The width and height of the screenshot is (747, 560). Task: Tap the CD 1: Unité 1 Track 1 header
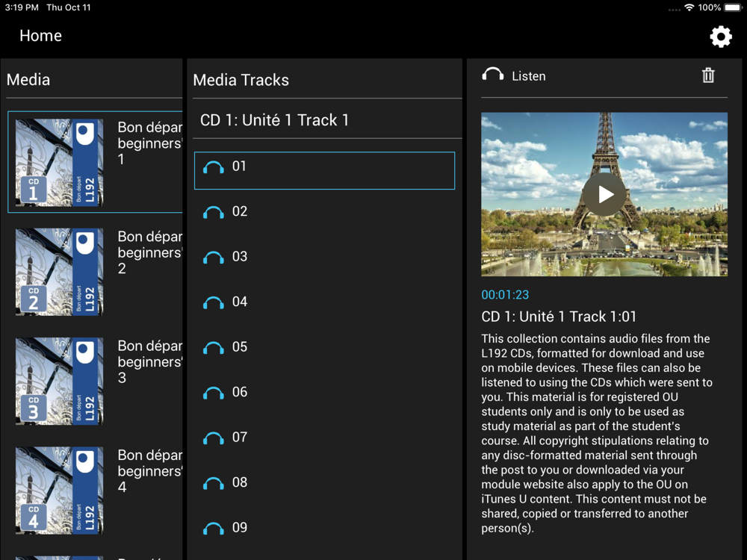(x=274, y=120)
